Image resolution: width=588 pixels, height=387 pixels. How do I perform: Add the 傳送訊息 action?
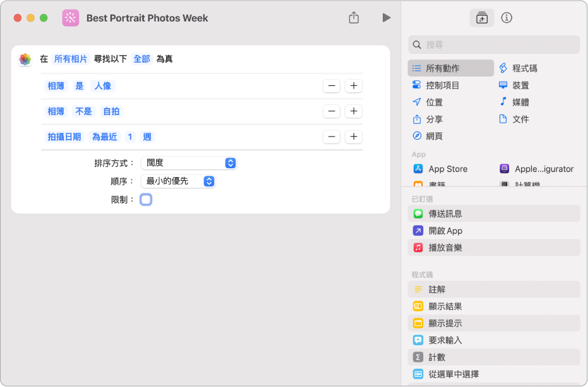494,214
